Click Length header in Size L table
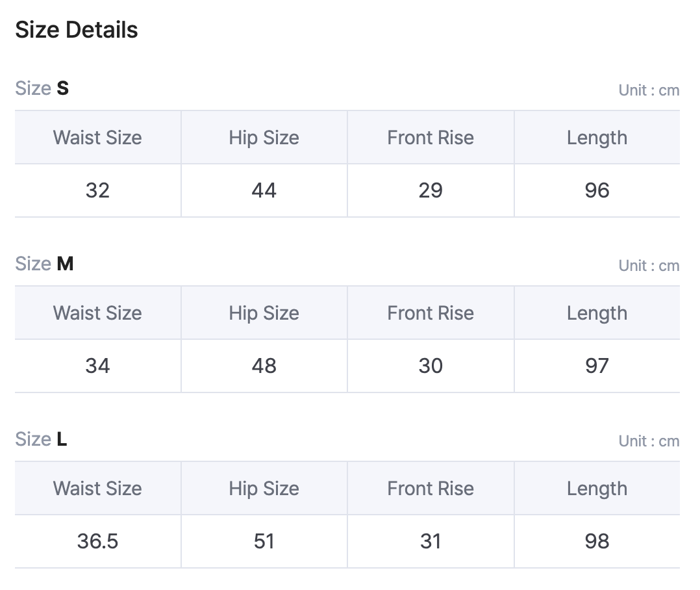 tap(597, 489)
